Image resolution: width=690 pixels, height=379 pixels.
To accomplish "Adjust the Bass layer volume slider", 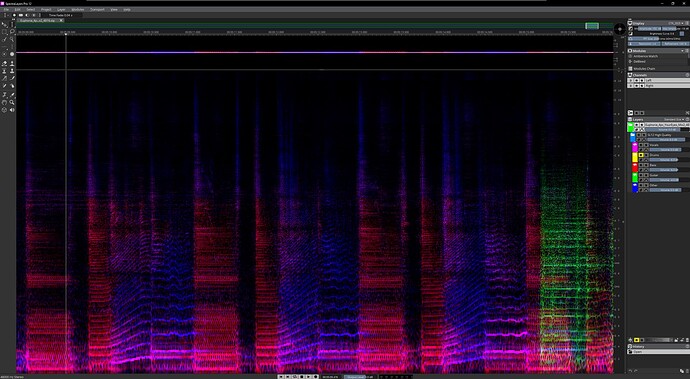I will coord(668,170).
